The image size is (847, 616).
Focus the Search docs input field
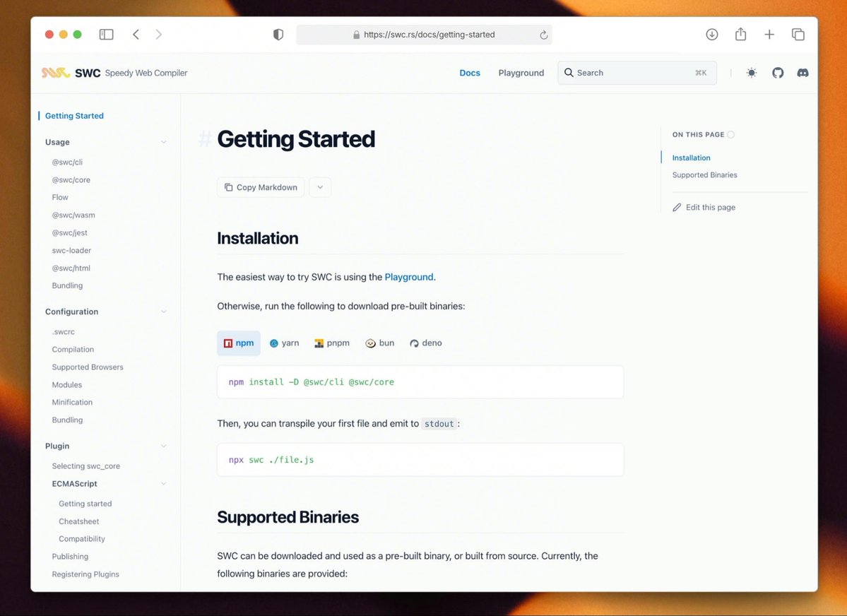(637, 72)
